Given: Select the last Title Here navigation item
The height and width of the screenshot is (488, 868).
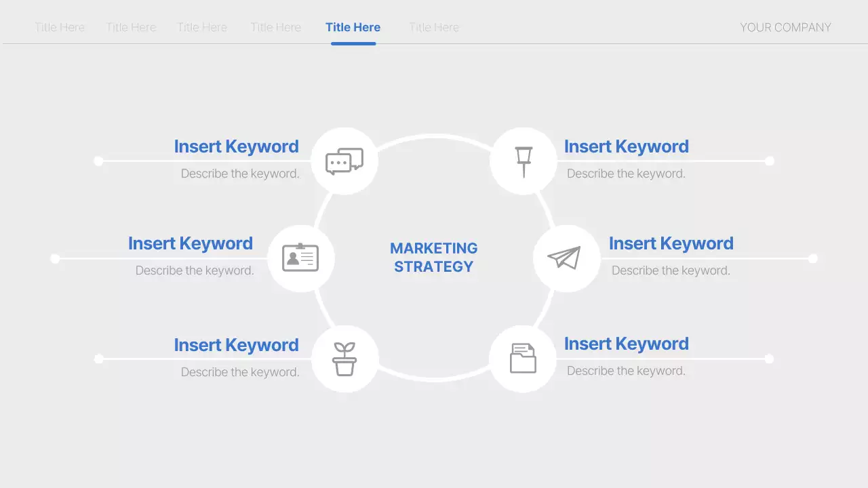Looking at the screenshot, I should click(433, 27).
